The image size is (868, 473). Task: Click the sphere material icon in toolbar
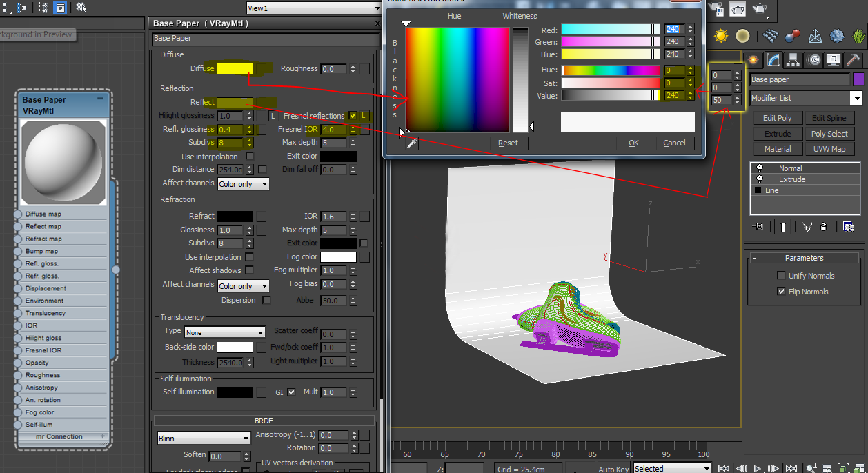tap(742, 36)
